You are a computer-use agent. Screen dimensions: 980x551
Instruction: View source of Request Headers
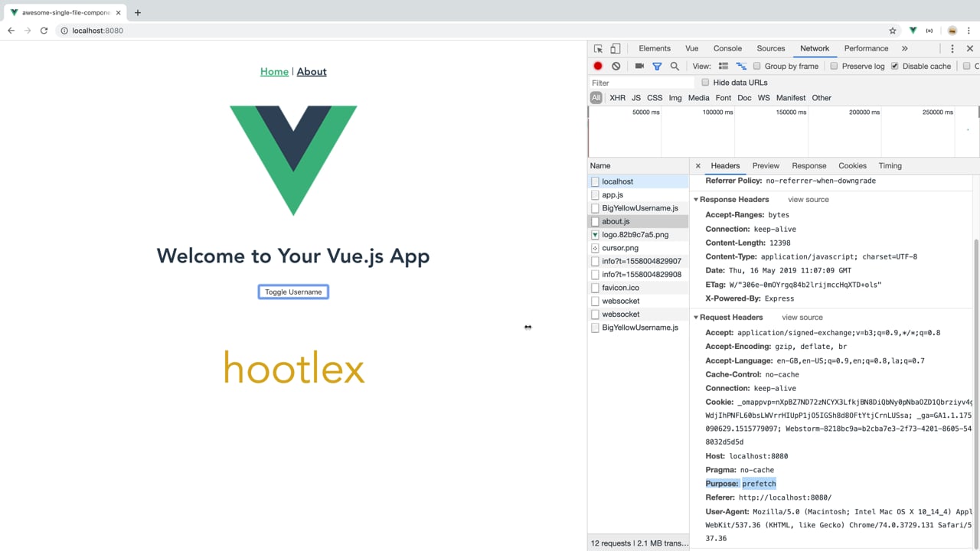click(802, 317)
